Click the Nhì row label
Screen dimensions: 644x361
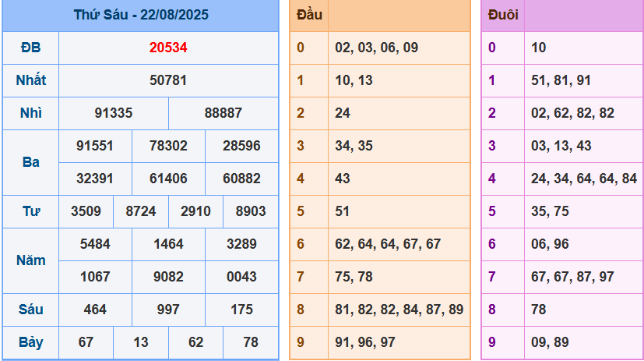(x=31, y=113)
